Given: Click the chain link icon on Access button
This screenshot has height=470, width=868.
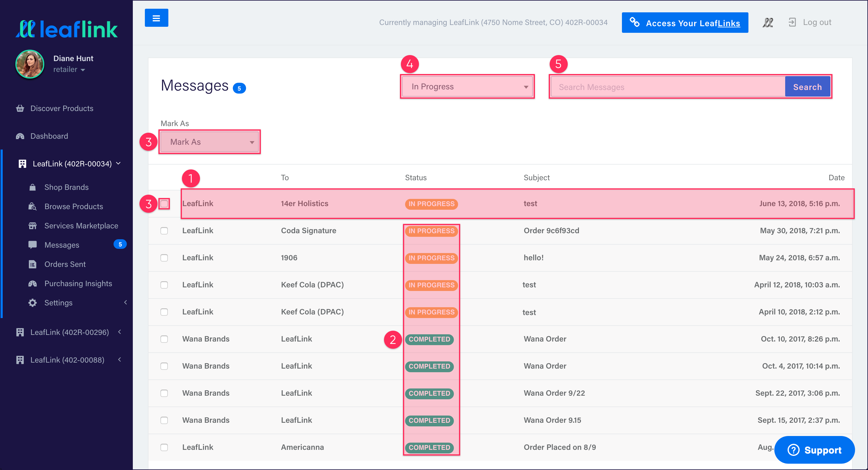Looking at the screenshot, I should pos(635,22).
